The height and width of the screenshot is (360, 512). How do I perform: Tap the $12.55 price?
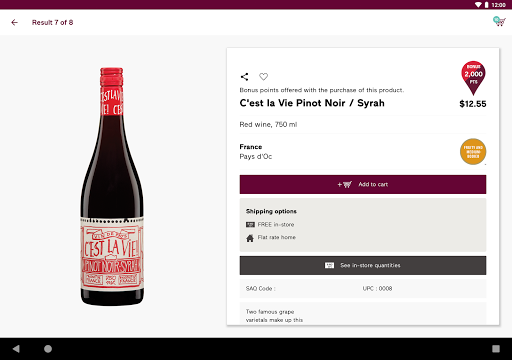tap(473, 104)
